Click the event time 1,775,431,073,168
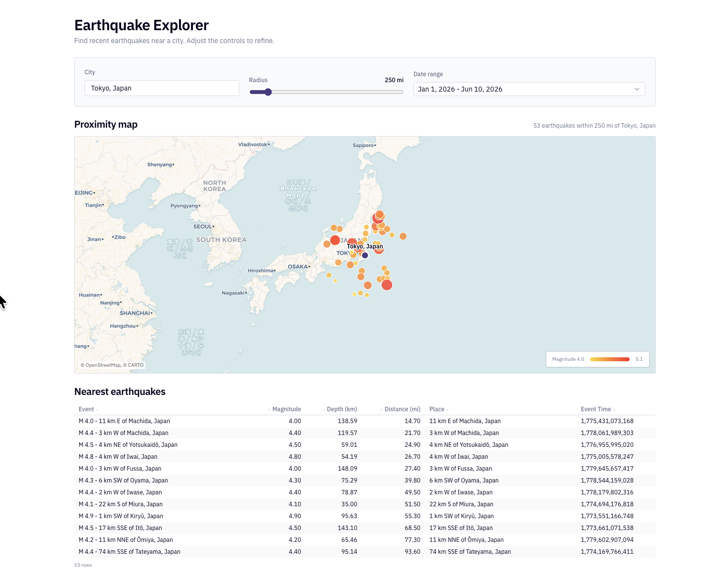This screenshot has height=580, width=728. [x=607, y=421]
